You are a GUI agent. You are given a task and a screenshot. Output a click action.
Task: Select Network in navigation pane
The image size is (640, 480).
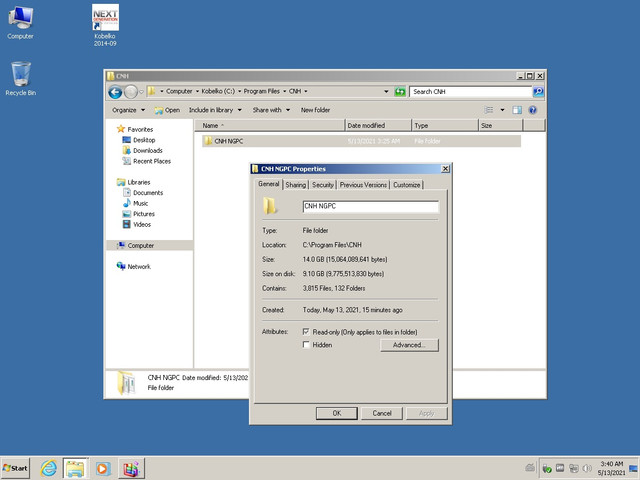point(139,267)
